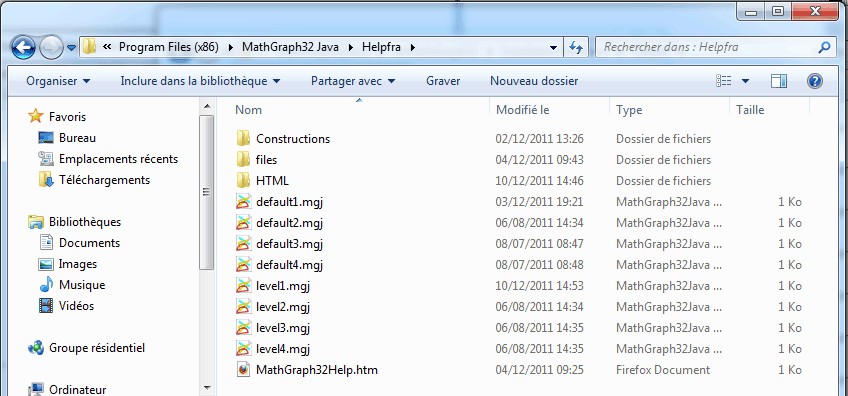Click the 'Firefox Document' type cell

point(663,370)
